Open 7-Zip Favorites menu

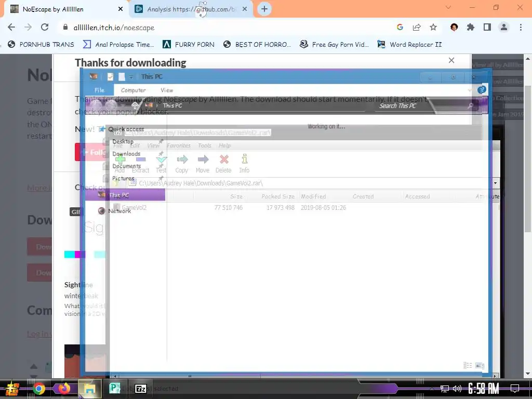click(179, 145)
